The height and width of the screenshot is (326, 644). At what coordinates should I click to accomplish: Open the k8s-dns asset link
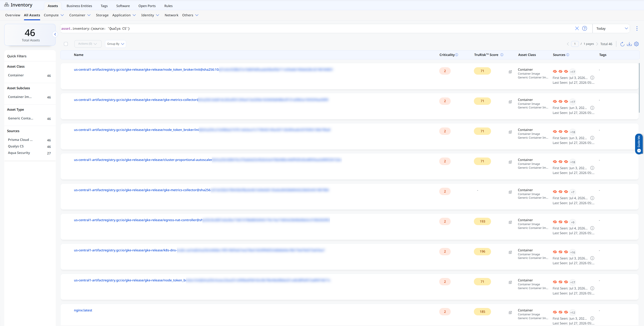point(199,250)
